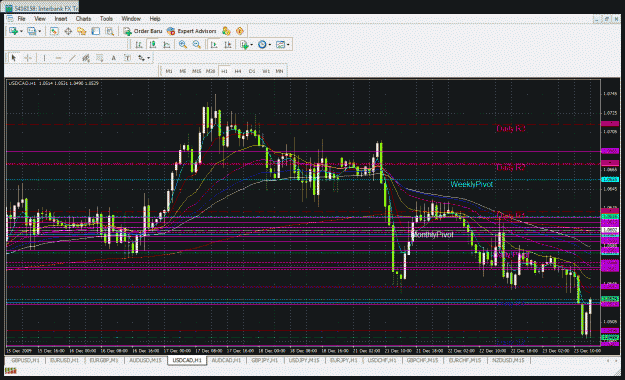
Task: Toggle chart shift icon
Action: [x=228, y=45]
